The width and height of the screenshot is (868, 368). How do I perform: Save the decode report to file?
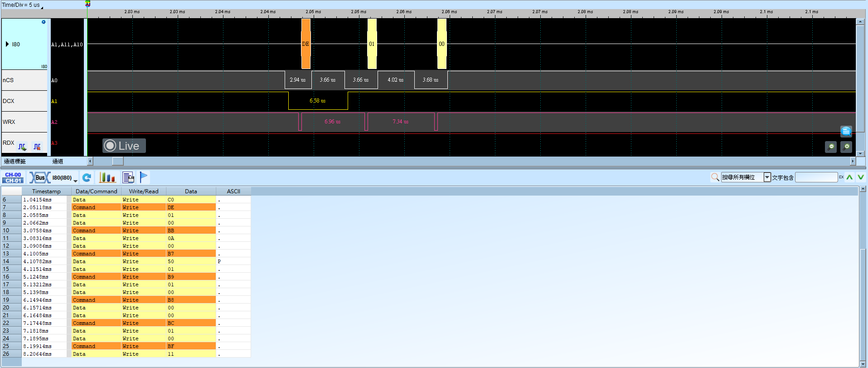(128, 177)
